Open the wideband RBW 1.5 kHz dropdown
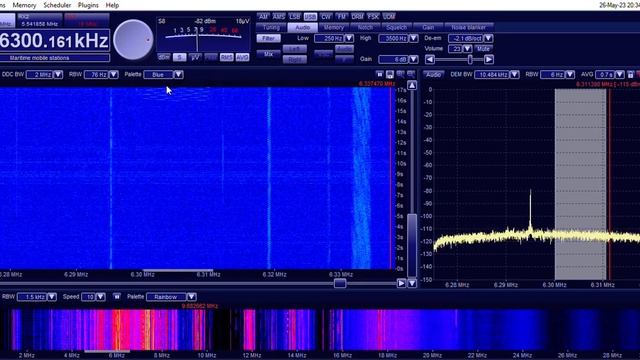 click(x=51, y=297)
